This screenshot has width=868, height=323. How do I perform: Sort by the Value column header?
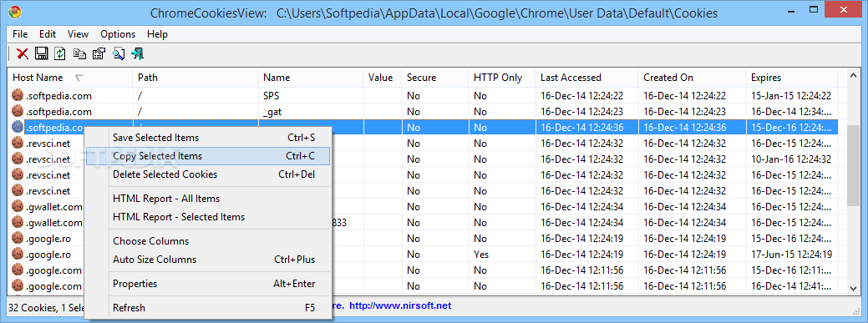[x=382, y=78]
